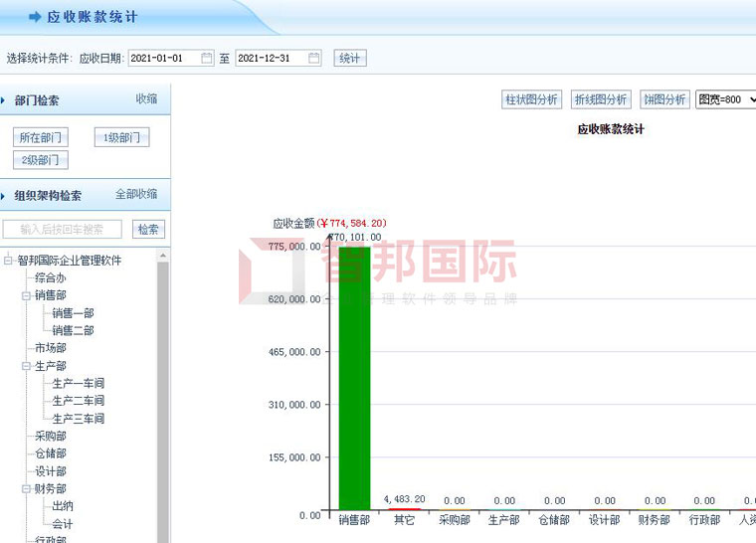The height and width of the screenshot is (543, 756).
Task: Collapse the 生产部 tree node
Action: [26, 366]
